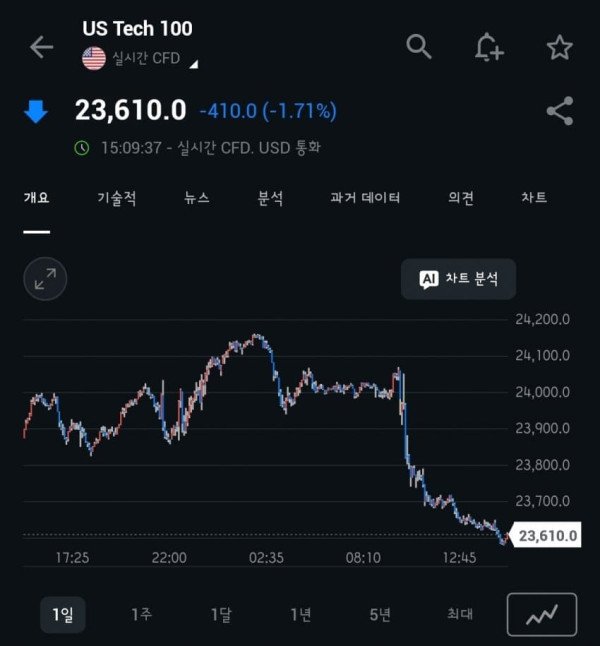The image size is (600, 646).
Task: Tap the back arrow icon
Action: [41, 47]
